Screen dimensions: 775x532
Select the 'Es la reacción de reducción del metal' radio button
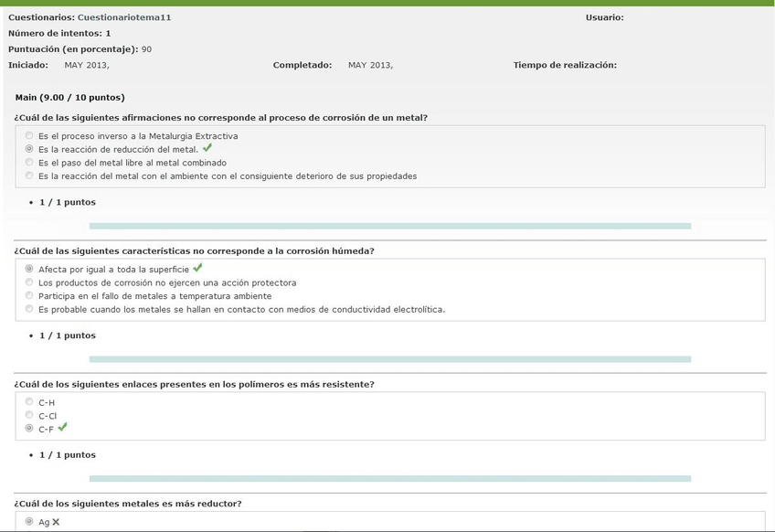(x=29, y=149)
